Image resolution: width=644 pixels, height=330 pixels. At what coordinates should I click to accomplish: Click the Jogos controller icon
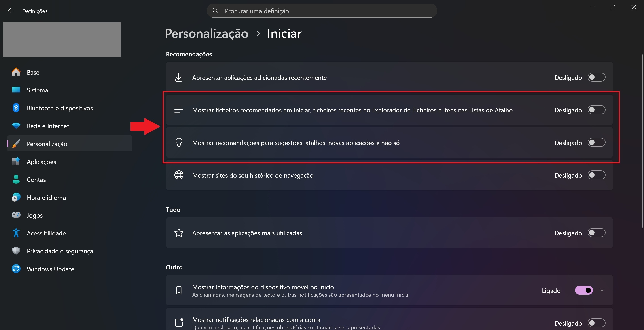pos(16,215)
